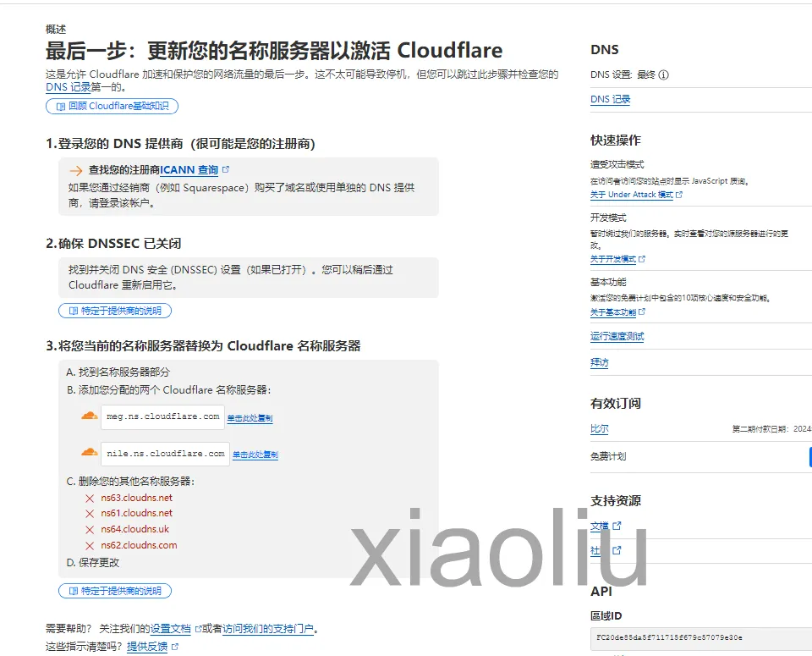Open the ICANN 查询 link
The image size is (812, 656).
tap(189, 170)
